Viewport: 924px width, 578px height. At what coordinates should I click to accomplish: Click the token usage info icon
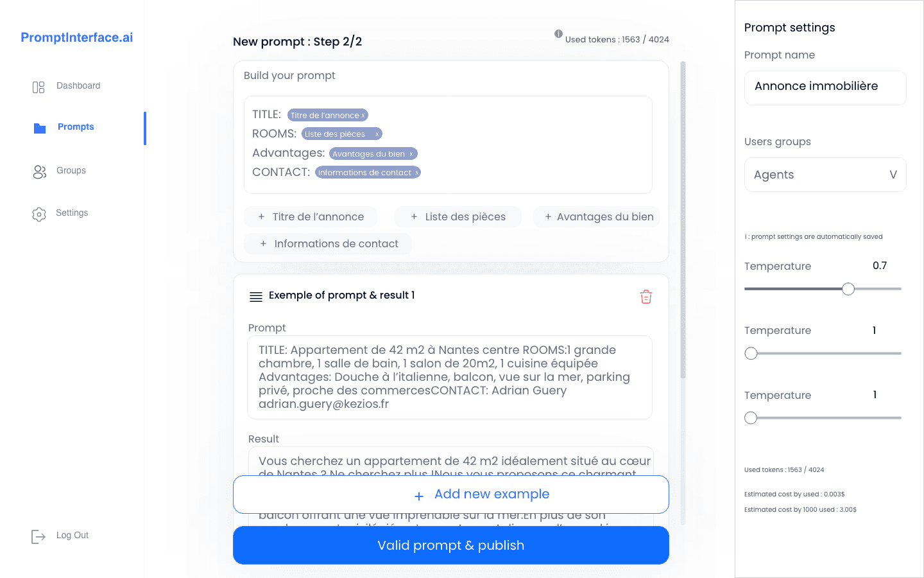coord(558,34)
